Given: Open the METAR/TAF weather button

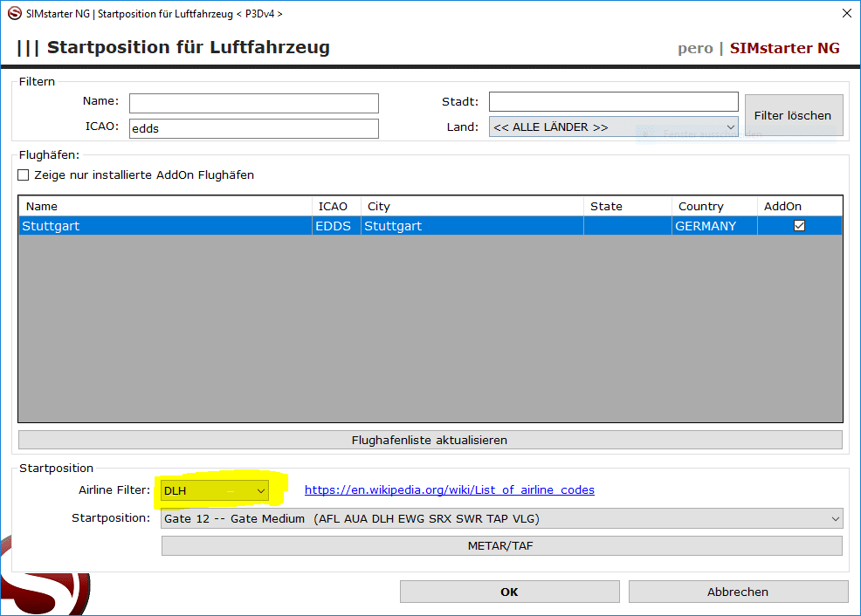Looking at the screenshot, I should click(x=501, y=546).
